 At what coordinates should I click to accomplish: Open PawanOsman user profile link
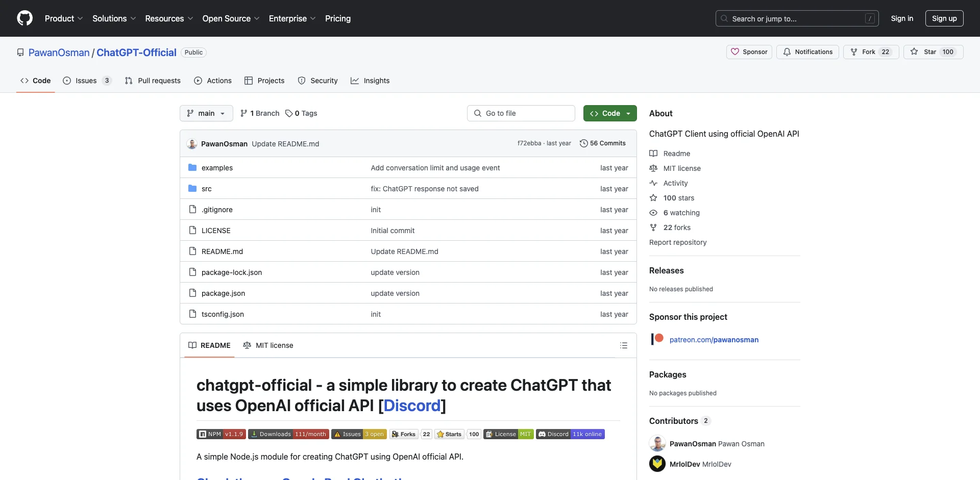(59, 53)
